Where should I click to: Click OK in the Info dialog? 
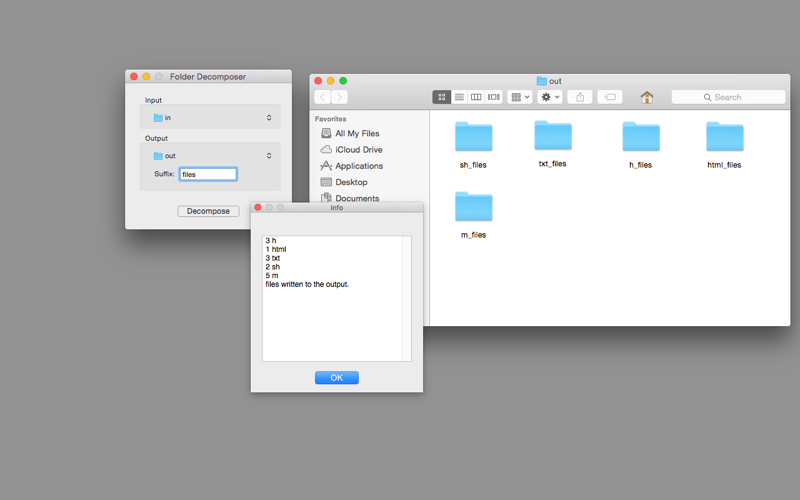click(337, 378)
